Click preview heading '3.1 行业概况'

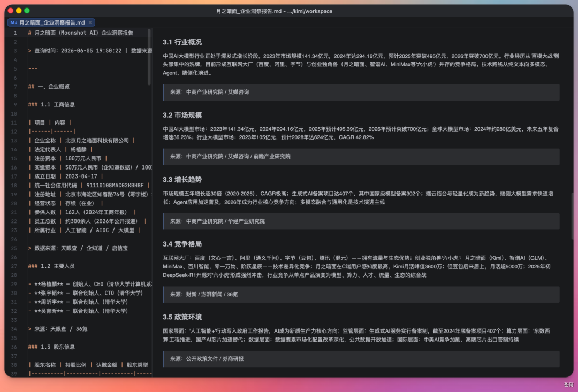182,42
